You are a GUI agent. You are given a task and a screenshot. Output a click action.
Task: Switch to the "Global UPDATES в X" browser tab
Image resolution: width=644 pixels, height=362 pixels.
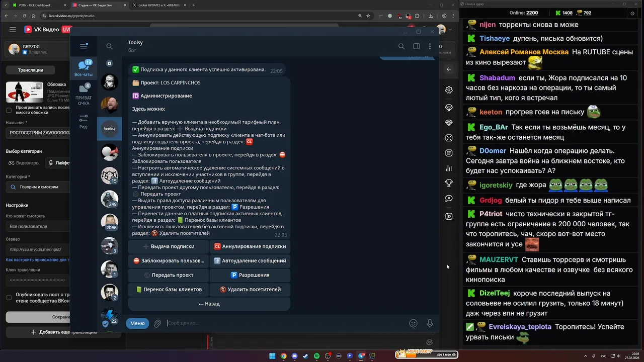[158, 5]
